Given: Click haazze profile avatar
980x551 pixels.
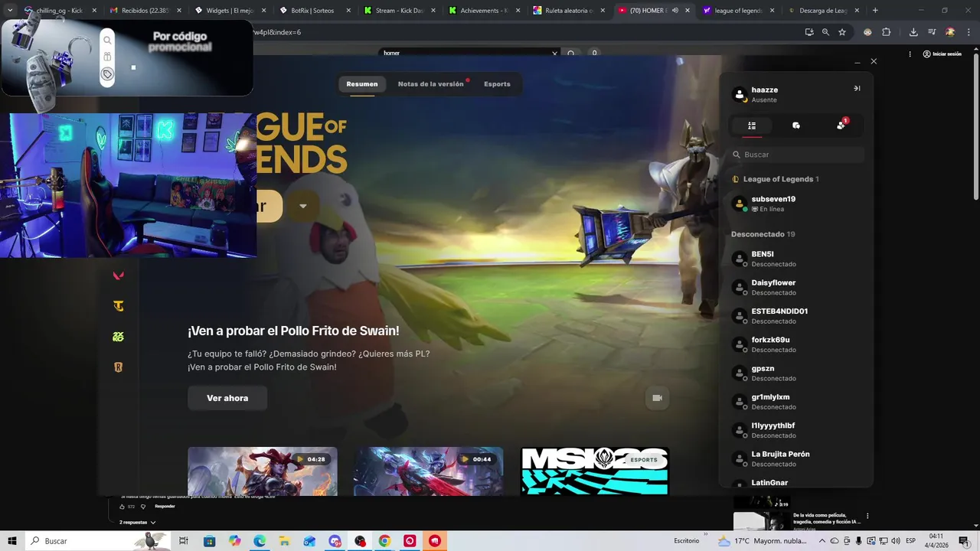Looking at the screenshot, I should pos(740,95).
